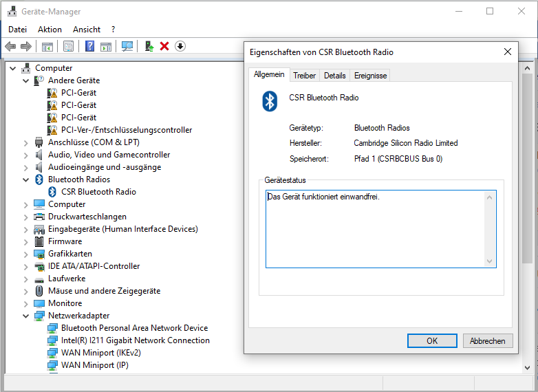Expand Audioeingänge und -ausgänge
The width and height of the screenshot is (538, 392).
pyautogui.click(x=25, y=167)
